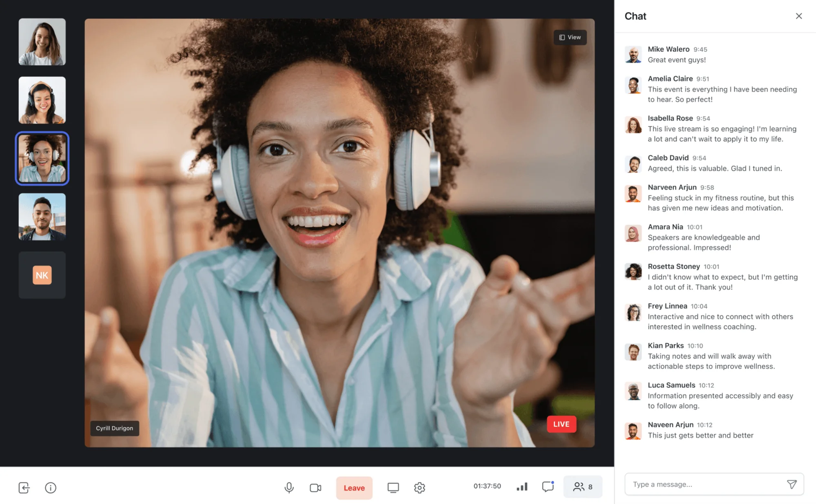This screenshot has height=504, width=816.
Task: Open the session info icon
Action: [x=51, y=487]
